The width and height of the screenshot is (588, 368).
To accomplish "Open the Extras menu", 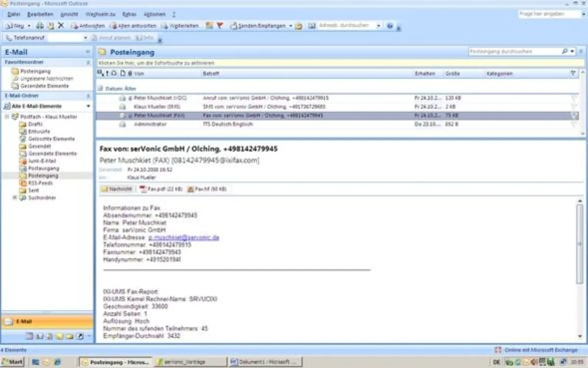I will click(x=129, y=14).
